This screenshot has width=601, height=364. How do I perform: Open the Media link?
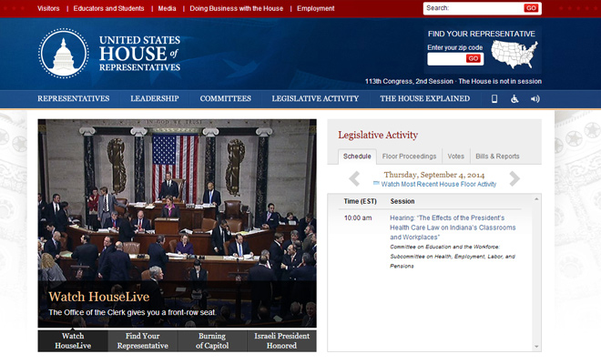click(168, 8)
